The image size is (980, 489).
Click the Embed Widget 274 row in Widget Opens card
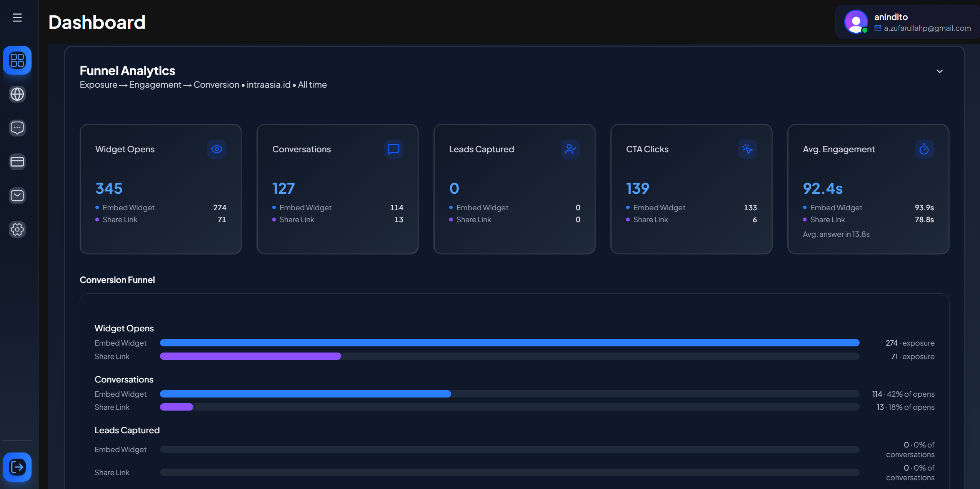click(x=161, y=208)
